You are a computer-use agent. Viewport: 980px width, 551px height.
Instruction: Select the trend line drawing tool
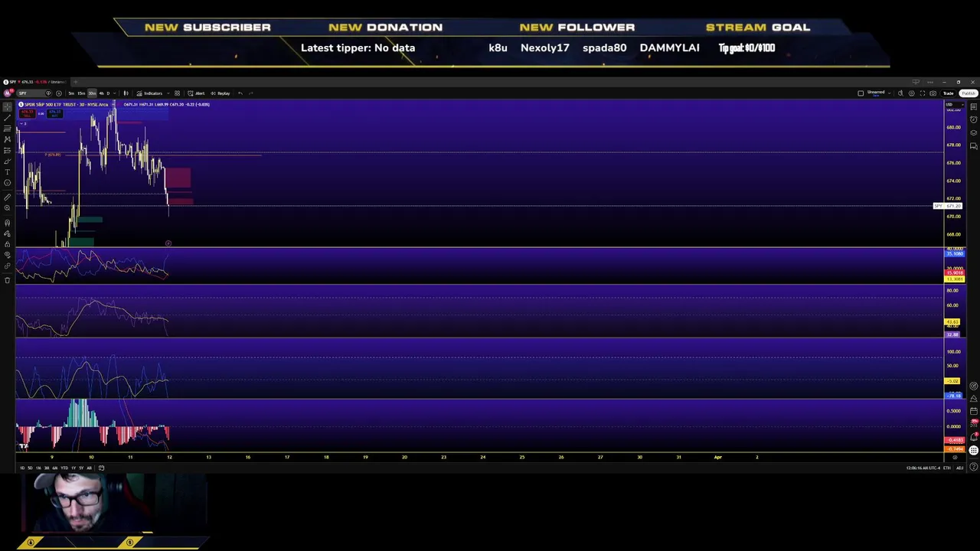(8, 117)
